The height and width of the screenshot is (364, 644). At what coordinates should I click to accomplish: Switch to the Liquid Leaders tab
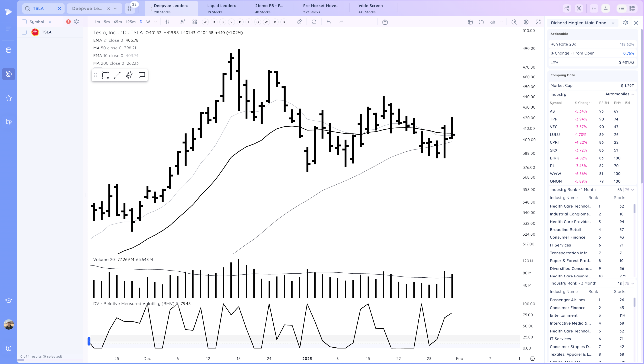point(222,8)
